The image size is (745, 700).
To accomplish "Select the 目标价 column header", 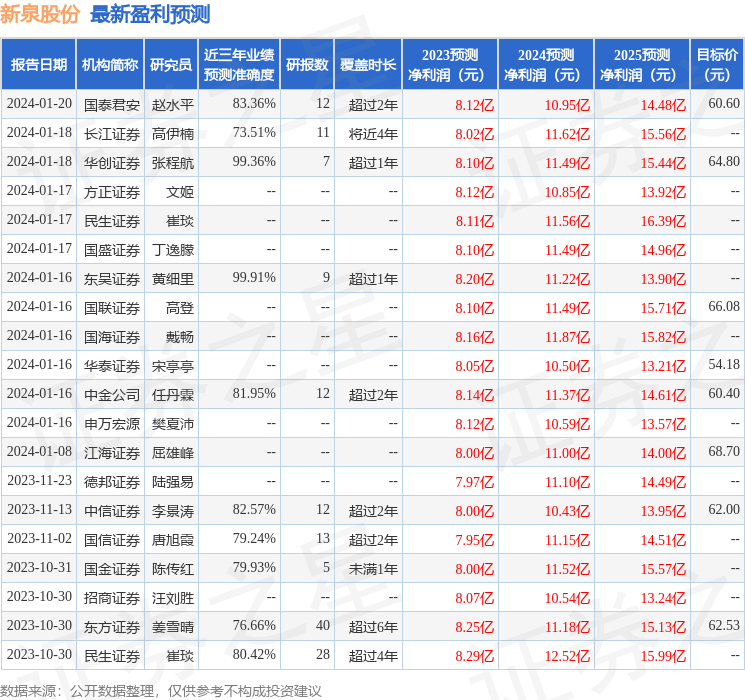I will (x=717, y=65).
